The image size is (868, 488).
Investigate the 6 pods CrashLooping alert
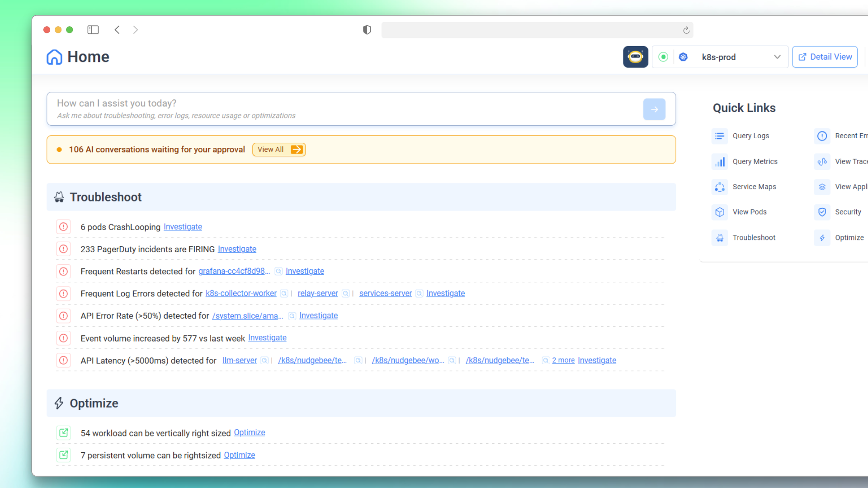coord(182,226)
